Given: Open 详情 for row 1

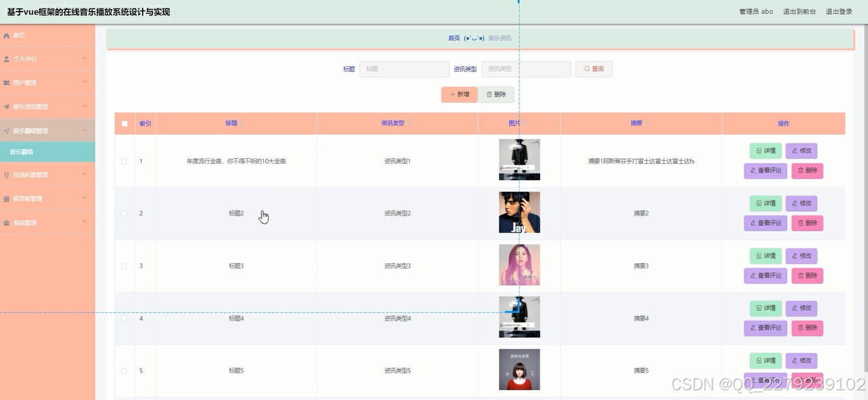Looking at the screenshot, I should coord(766,151).
